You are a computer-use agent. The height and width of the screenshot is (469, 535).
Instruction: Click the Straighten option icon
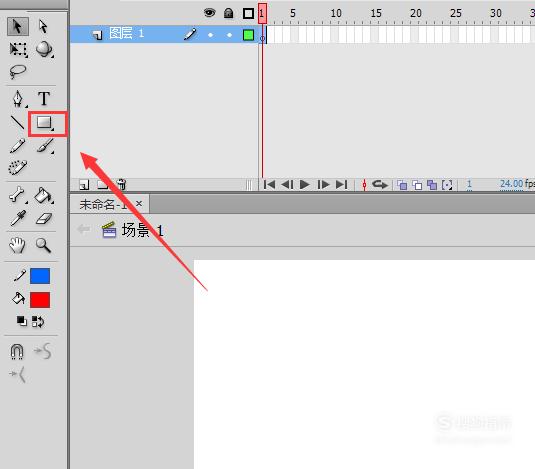point(18,375)
